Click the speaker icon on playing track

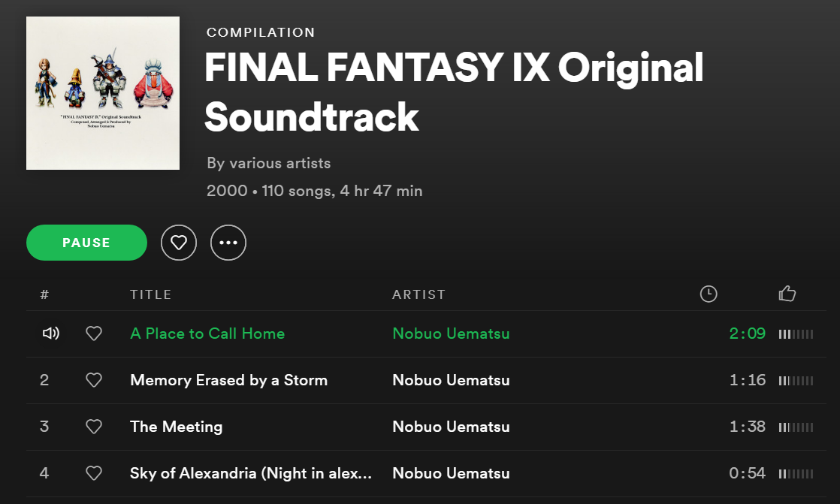click(x=50, y=333)
